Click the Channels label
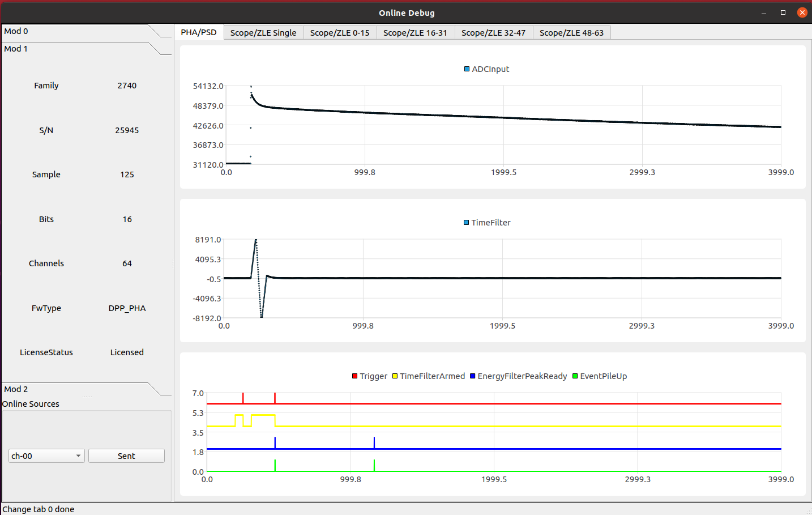This screenshot has height=515, width=812. 46,263
